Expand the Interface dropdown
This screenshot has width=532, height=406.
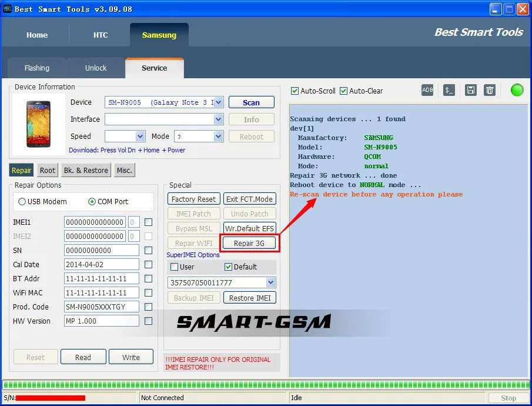[x=219, y=119]
